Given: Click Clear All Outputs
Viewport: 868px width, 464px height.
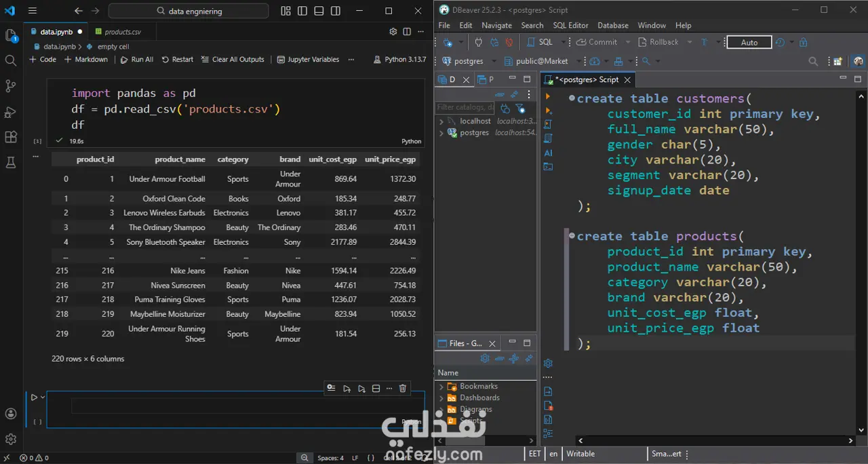Looking at the screenshot, I should click(233, 60).
